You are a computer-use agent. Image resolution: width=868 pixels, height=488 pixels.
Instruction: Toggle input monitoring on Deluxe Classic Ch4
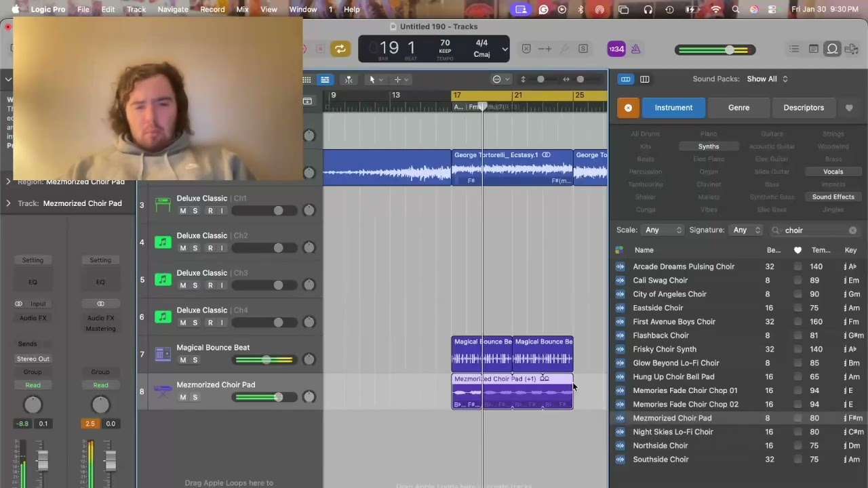pos(222,323)
